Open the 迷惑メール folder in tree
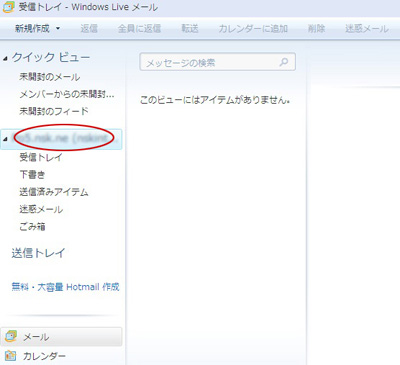Image resolution: width=400 pixels, height=365 pixels. (x=41, y=209)
